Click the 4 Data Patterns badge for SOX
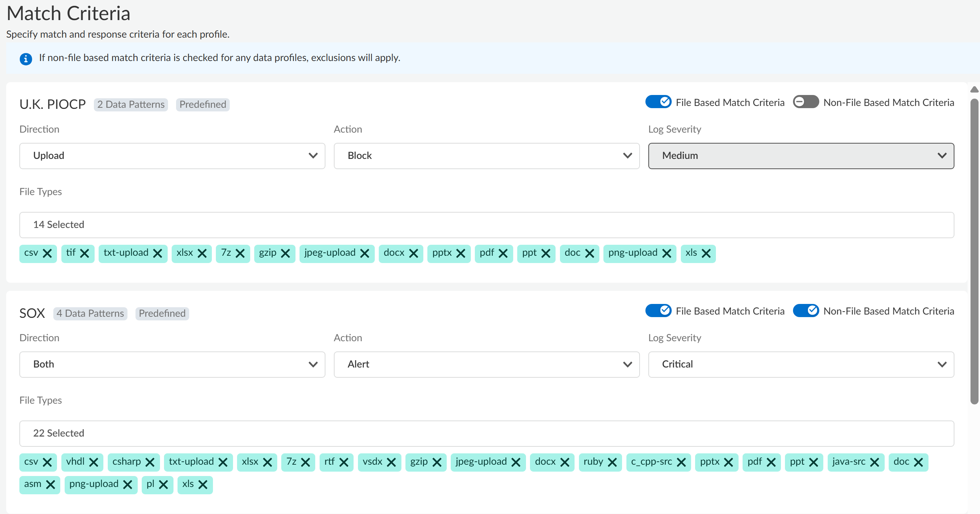 pyautogui.click(x=90, y=313)
